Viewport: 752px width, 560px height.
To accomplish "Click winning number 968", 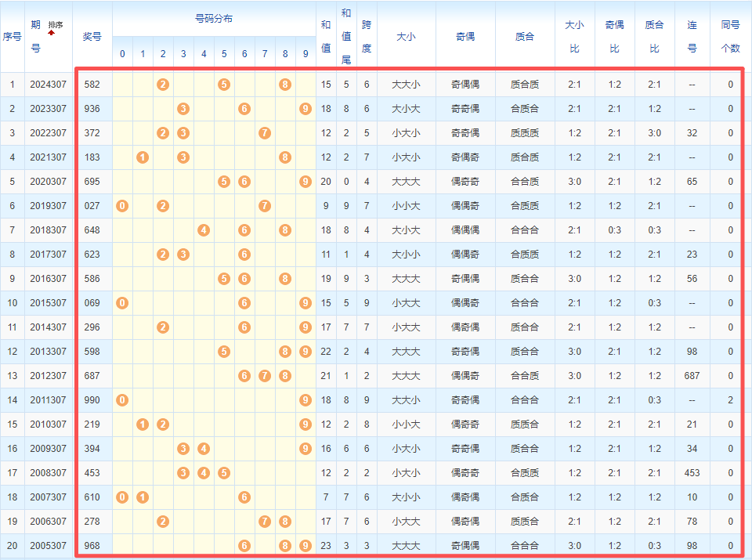I will coord(92,546).
